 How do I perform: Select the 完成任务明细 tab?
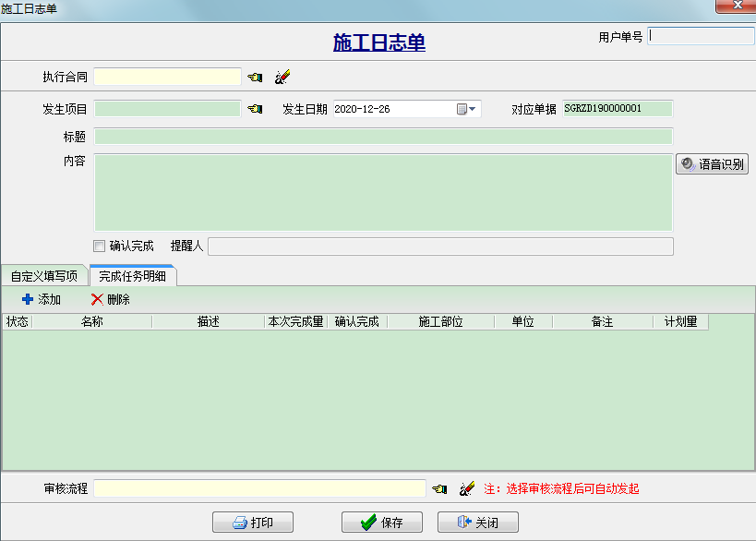pos(133,276)
